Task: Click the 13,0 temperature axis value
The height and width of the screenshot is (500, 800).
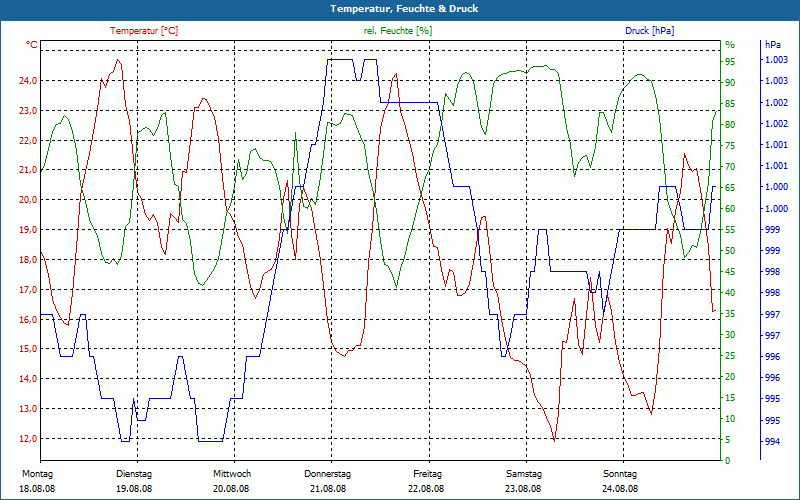Action: point(28,409)
